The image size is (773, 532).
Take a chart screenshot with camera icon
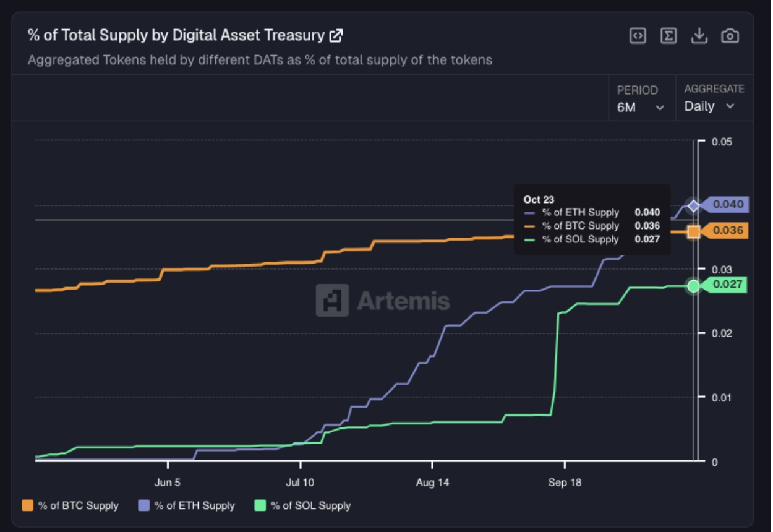tap(730, 36)
